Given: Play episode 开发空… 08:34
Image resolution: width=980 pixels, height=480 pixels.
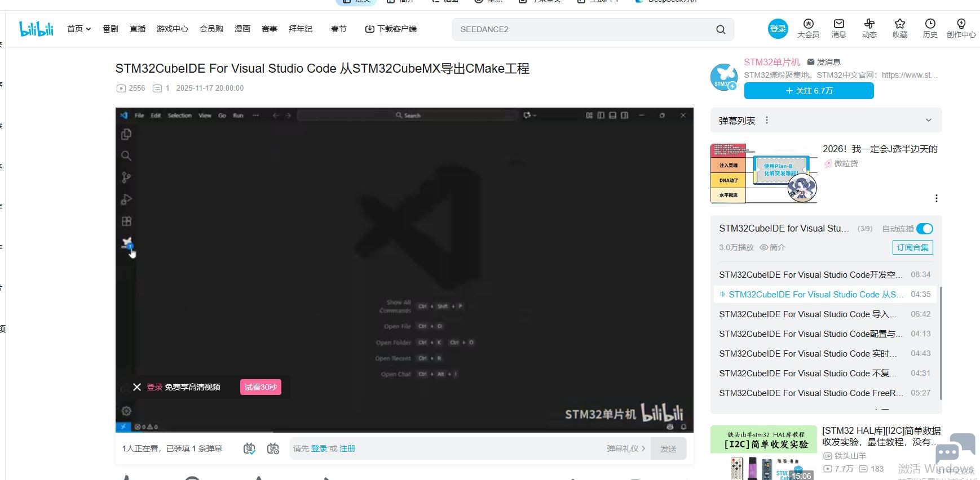Looking at the screenshot, I should point(825,275).
